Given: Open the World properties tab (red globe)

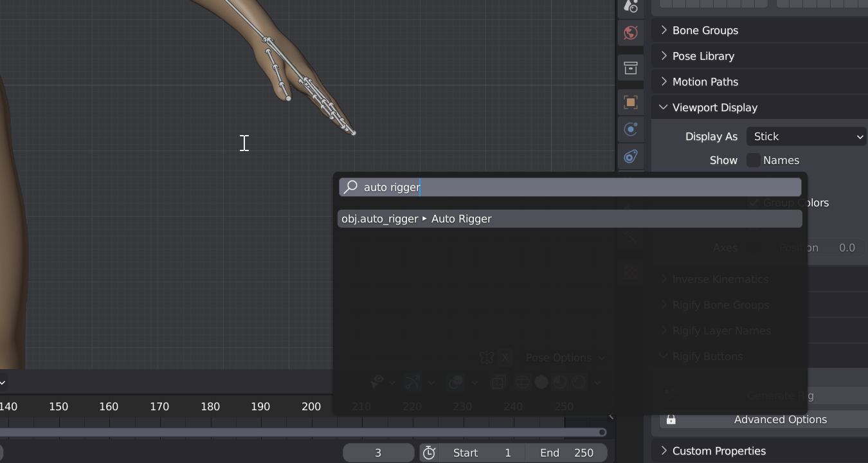Looking at the screenshot, I should click(x=631, y=33).
